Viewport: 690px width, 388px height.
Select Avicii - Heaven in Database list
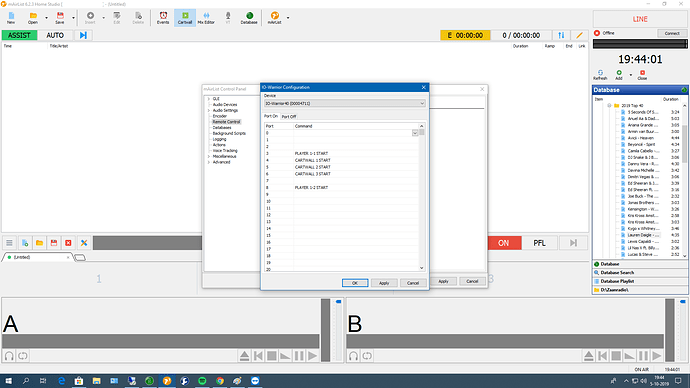pos(640,138)
